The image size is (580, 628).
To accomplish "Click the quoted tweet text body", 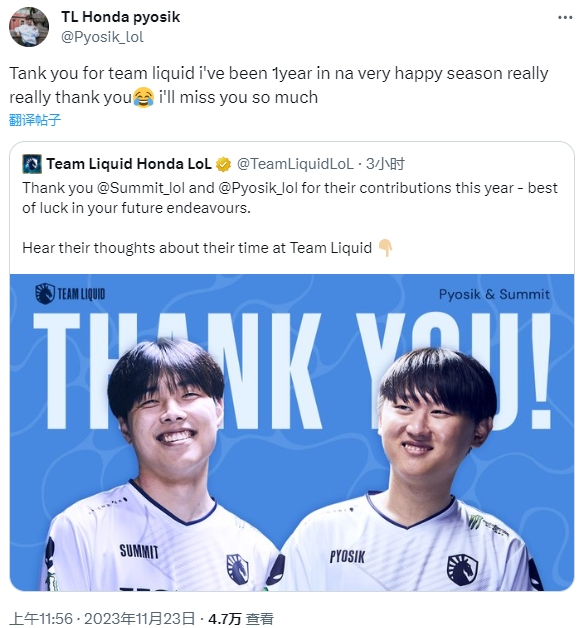I will click(x=290, y=218).
